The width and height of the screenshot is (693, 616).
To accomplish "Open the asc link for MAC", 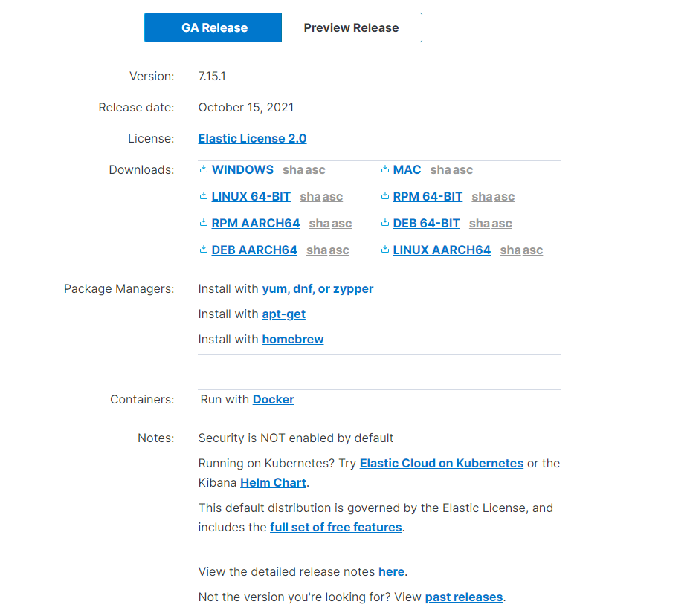I will point(462,170).
